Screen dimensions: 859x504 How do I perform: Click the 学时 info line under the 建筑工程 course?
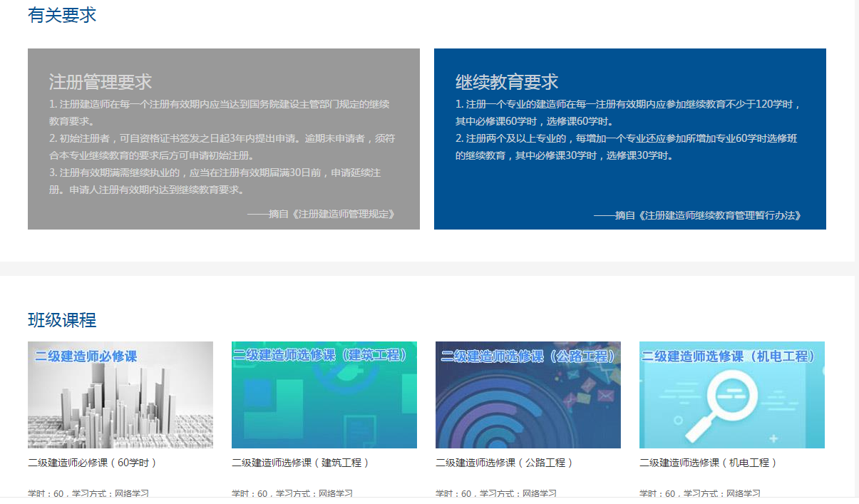coord(292,493)
